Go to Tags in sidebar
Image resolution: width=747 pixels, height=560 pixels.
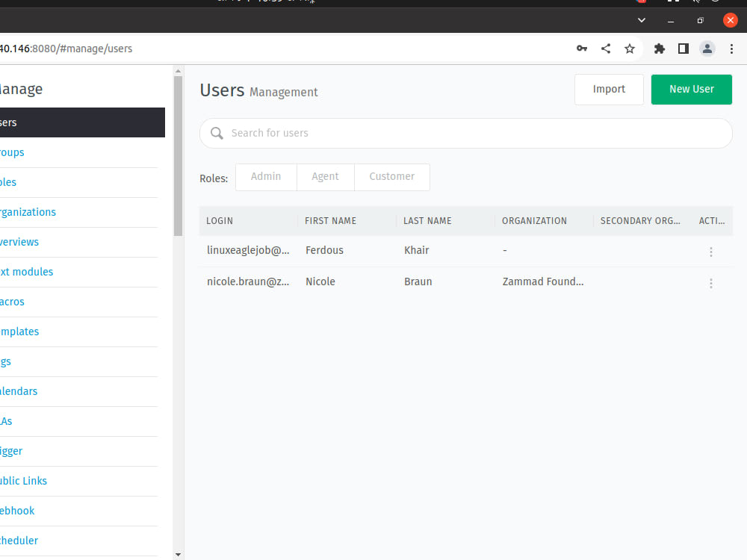click(x=78, y=361)
